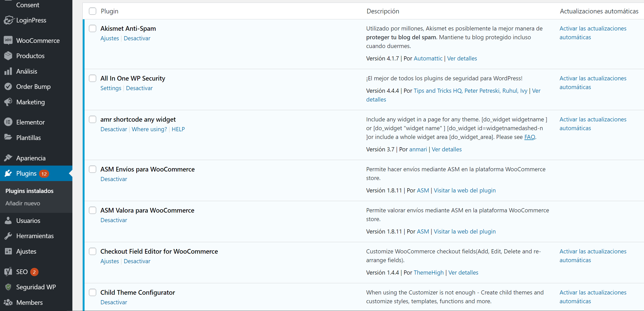644x311 pixels.
Task: View details for Akismet Anti-Spam
Action: pyautogui.click(x=462, y=58)
